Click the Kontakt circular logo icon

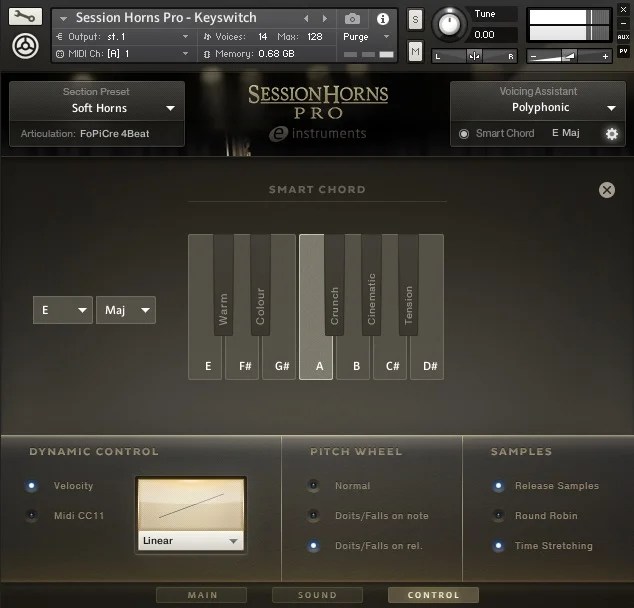25,46
